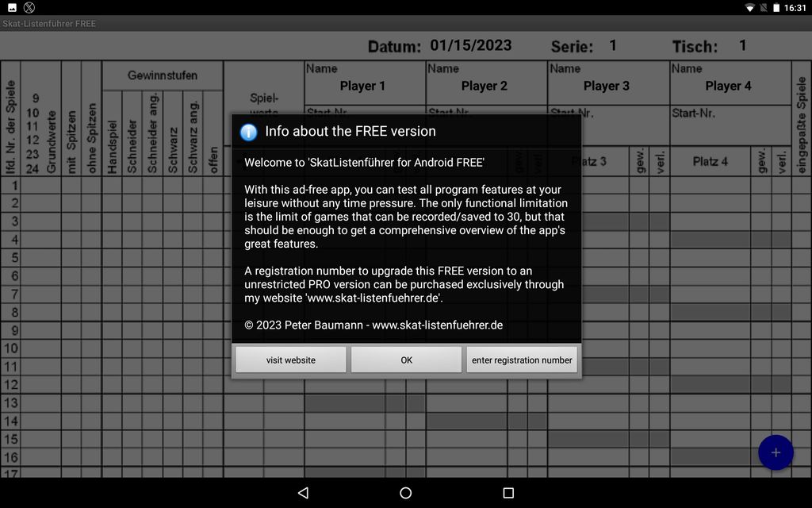Screen dimensions: 812x508
Task: Open the enter registration number option
Action: [522, 360]
